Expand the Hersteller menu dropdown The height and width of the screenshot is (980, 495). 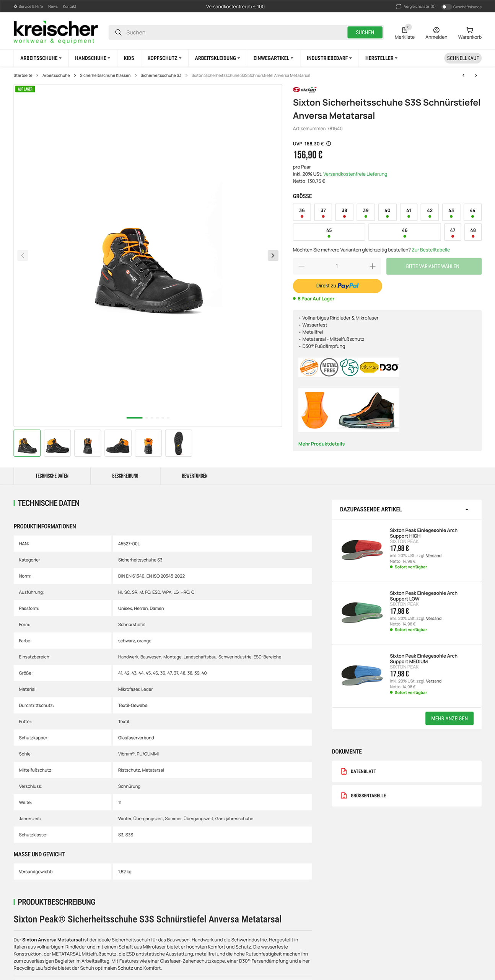[x=381, y=58]
